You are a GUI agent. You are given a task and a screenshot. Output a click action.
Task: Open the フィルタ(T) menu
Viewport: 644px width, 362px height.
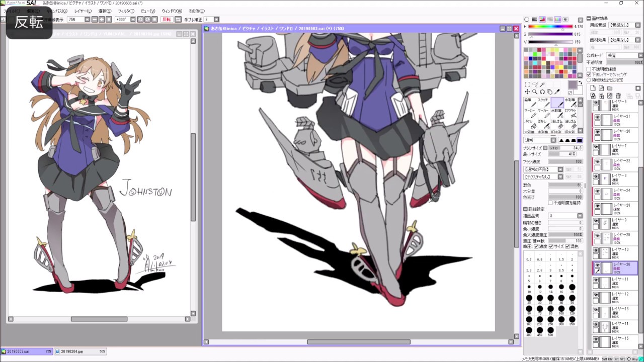126,11
